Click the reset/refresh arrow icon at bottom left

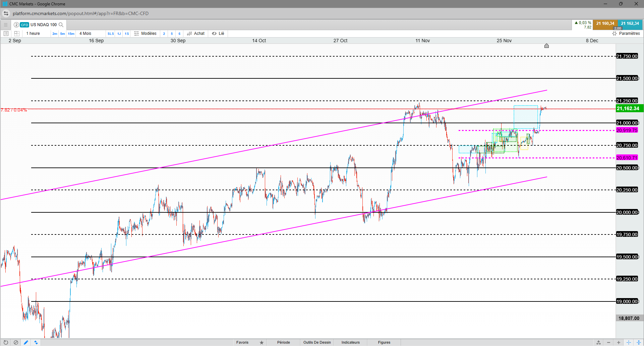[x=6, y=342]
